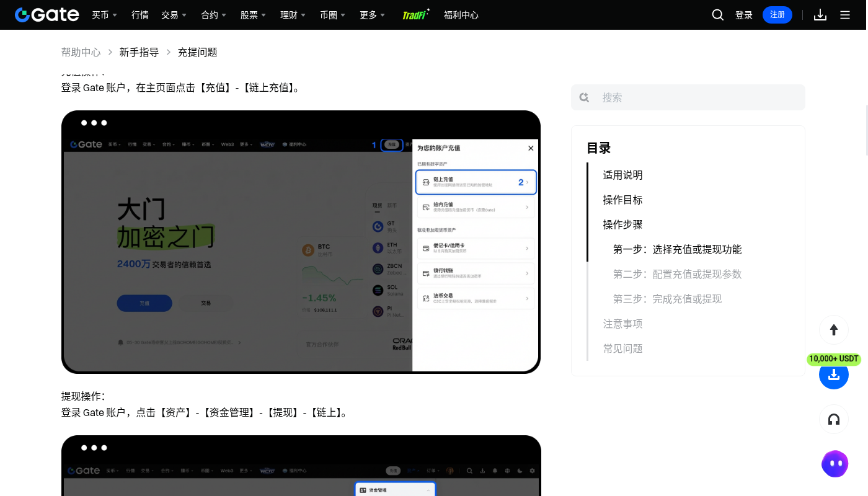
Task: Expand the 合约 dropdown menu
Action: (x=214, y=15)
